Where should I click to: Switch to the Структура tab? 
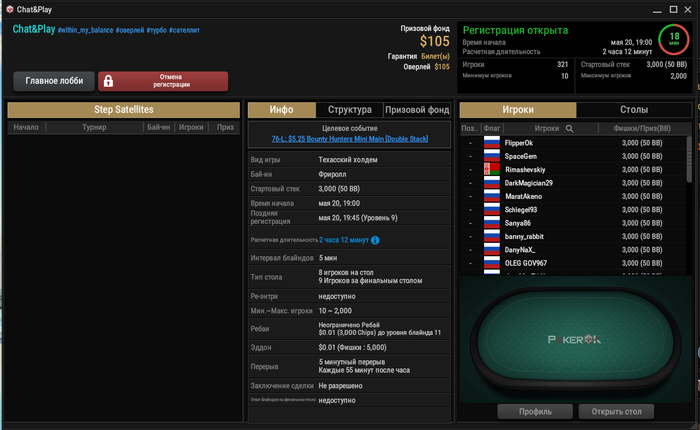350,110
